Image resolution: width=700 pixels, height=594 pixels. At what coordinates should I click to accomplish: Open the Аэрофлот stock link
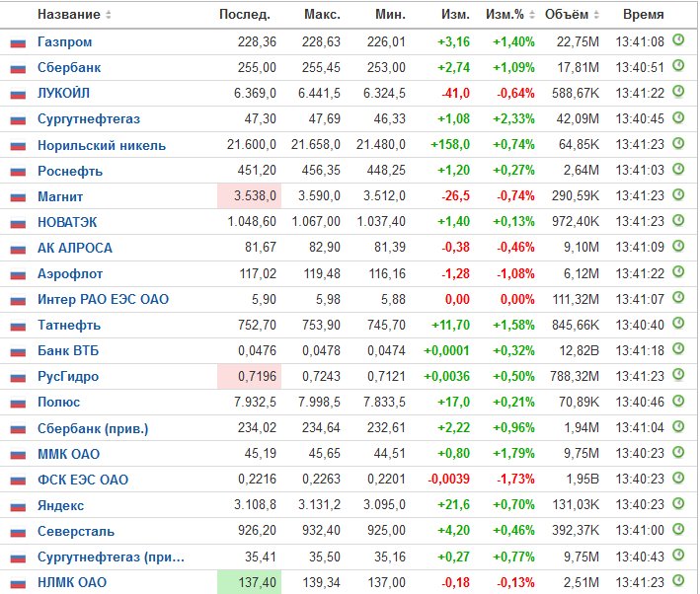[70, 274]
